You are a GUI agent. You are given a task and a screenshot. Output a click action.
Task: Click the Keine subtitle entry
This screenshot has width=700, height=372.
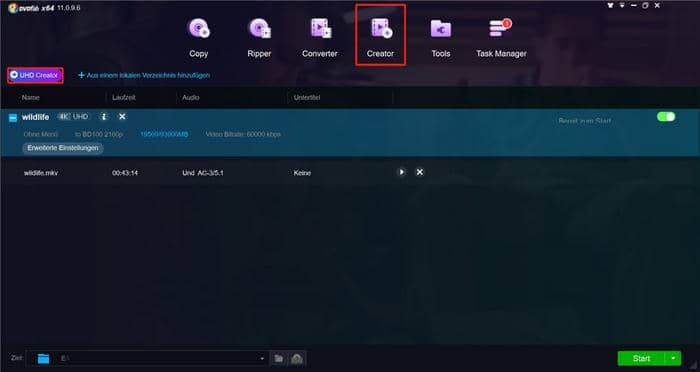click(302, 173)
